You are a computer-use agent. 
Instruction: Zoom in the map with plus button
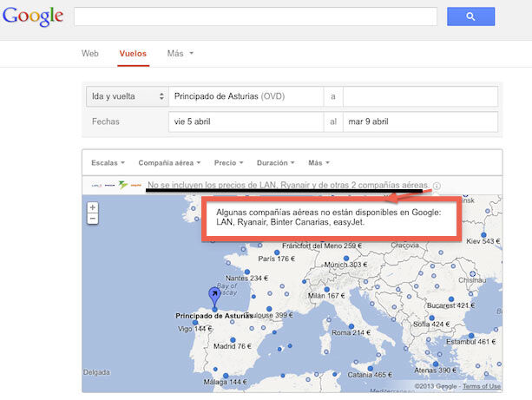click(93, 207)
